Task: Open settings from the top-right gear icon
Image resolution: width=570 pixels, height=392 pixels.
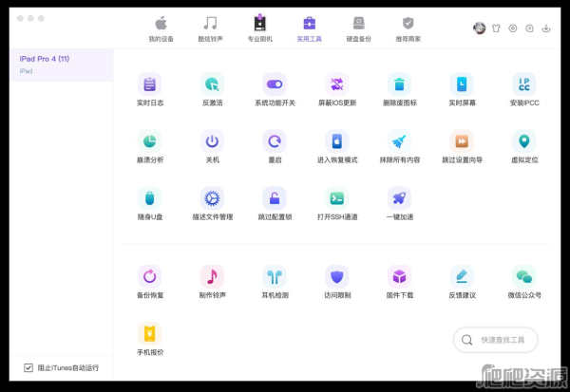Action: (513, 28)
